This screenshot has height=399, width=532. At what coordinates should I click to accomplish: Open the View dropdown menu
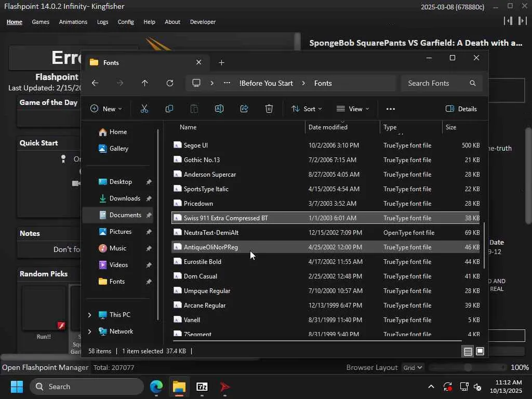(x=353, y=109)
